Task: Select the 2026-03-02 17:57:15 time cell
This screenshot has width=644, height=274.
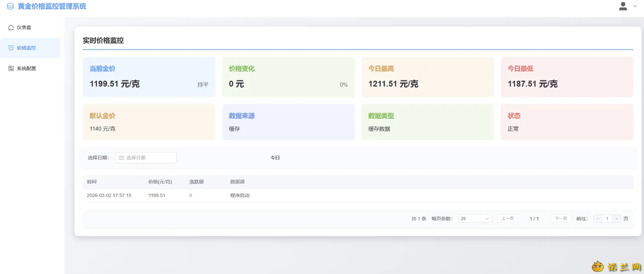Action: [109, 196]
